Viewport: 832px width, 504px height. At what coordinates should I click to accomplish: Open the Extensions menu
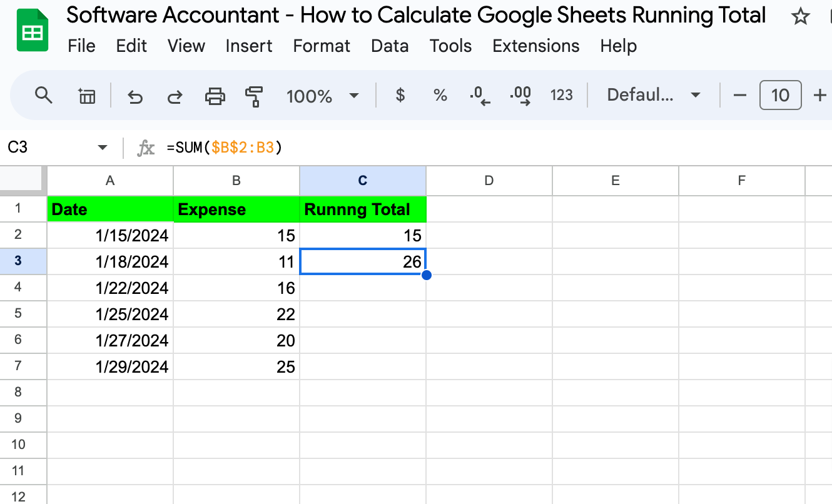(536, 46)
